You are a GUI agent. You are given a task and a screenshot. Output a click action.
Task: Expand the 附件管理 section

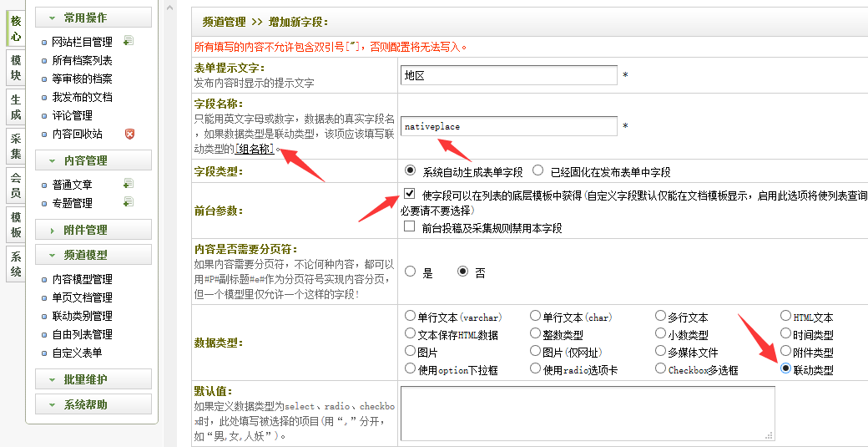pos(93,230)
